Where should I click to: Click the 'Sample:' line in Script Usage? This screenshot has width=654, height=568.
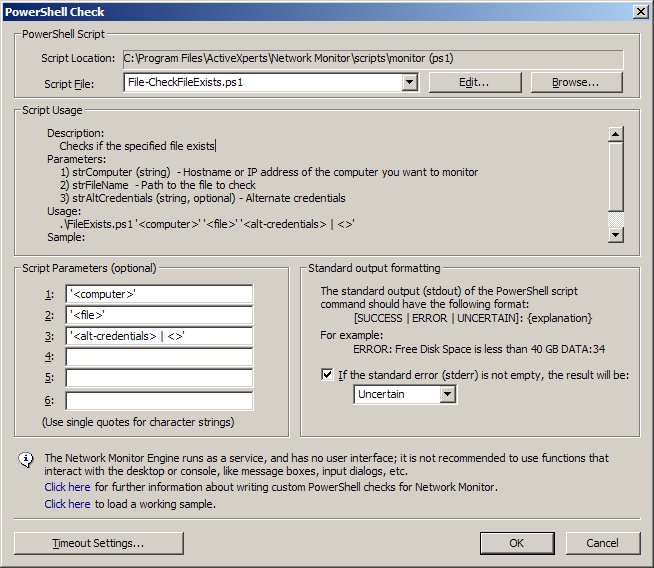point(66,237)
